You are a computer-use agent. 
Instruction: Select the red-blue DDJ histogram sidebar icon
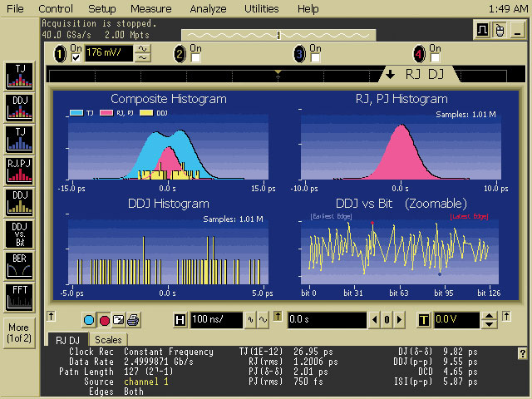tap(19, 107)
